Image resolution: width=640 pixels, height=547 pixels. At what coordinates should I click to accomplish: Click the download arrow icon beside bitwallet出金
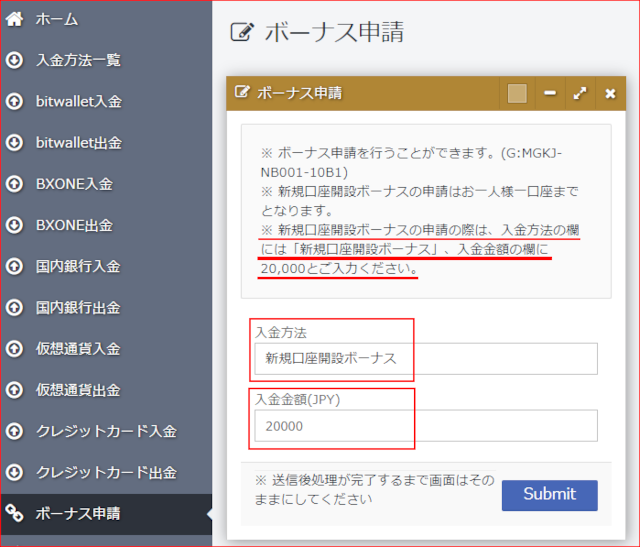(x=14, y=143)
